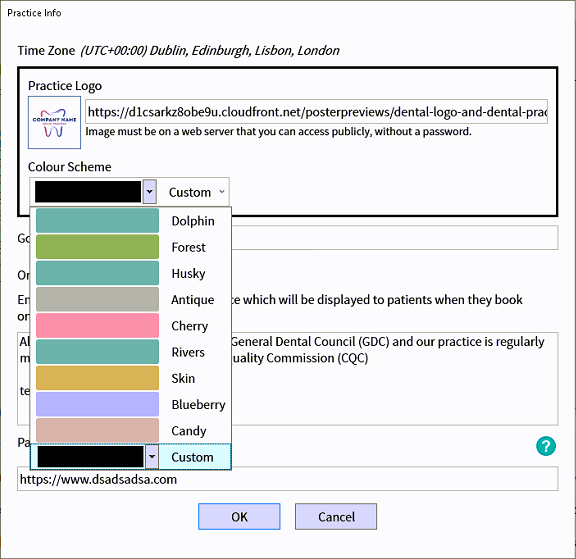Screen dimensions: 576x559
Task: Click the black custom colour swatch
Action: (88, 191)
